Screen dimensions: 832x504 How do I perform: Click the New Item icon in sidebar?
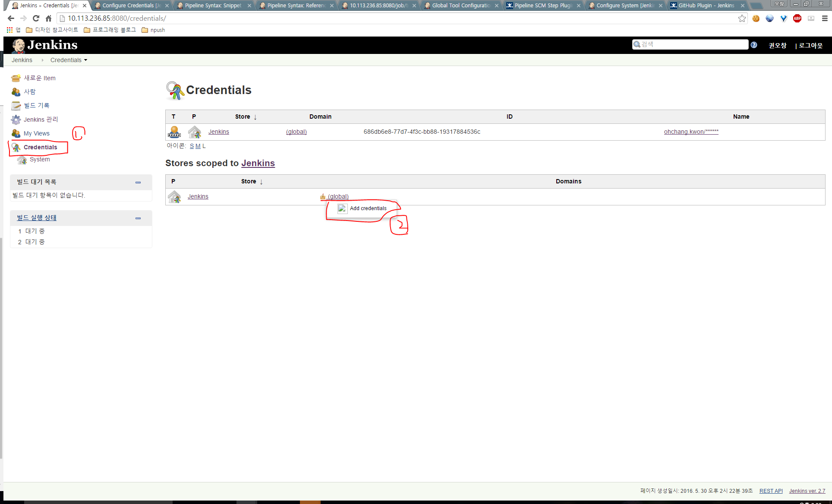(x=16, y=78)
